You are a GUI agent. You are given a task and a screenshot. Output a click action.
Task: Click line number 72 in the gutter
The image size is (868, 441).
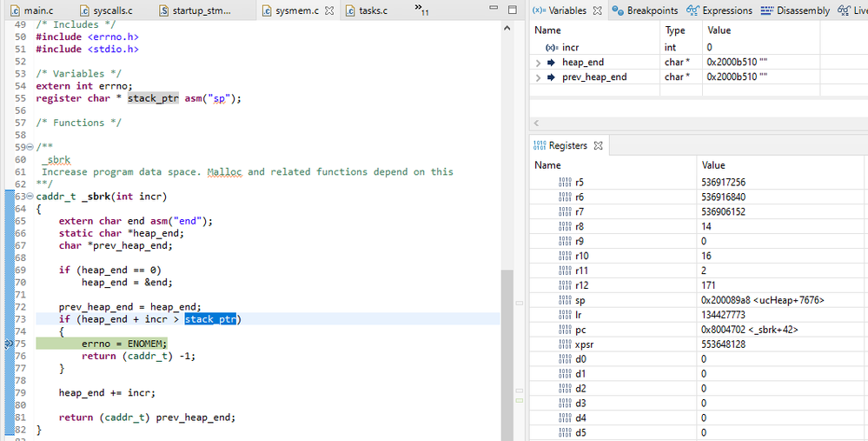pos(21,307)
